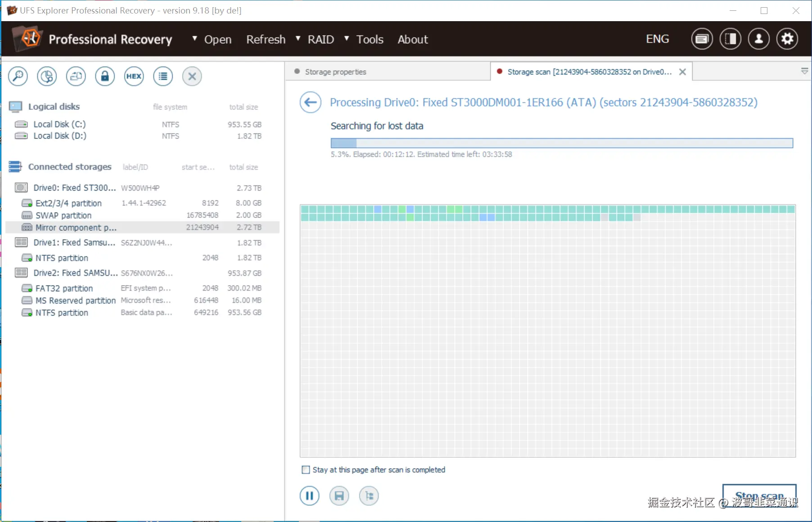Click the Drive2 SAMSUNG drive icon
The width and height of the screenshot is (812, 522).
click(x=21, y=272)
